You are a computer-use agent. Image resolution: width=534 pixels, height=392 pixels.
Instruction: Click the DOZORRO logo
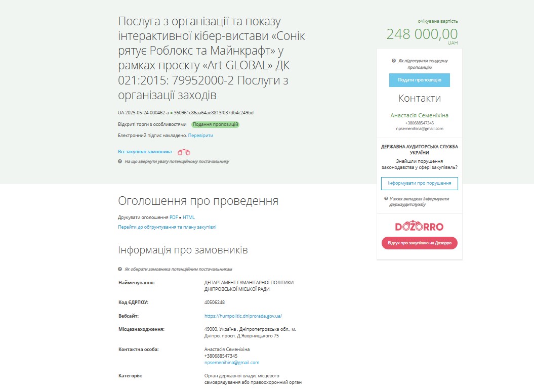coord(419,226)
